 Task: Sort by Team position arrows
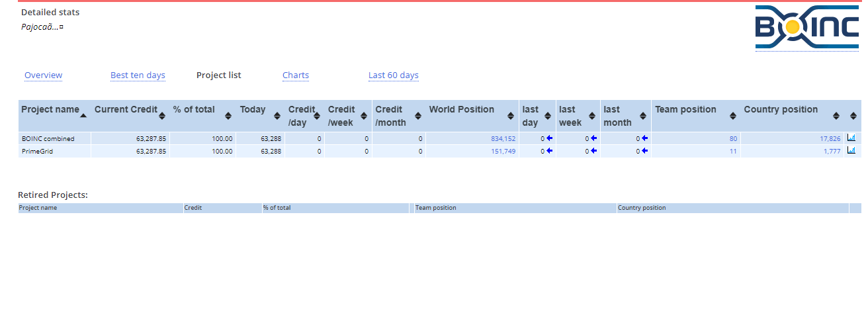pyautogui.click(x=732, y=116)
